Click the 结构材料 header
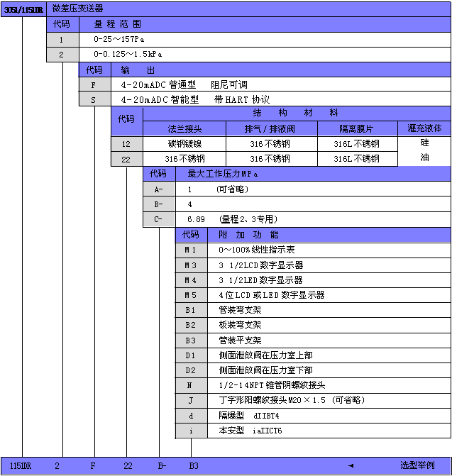The image size is (452, 476). coord(296,113)
